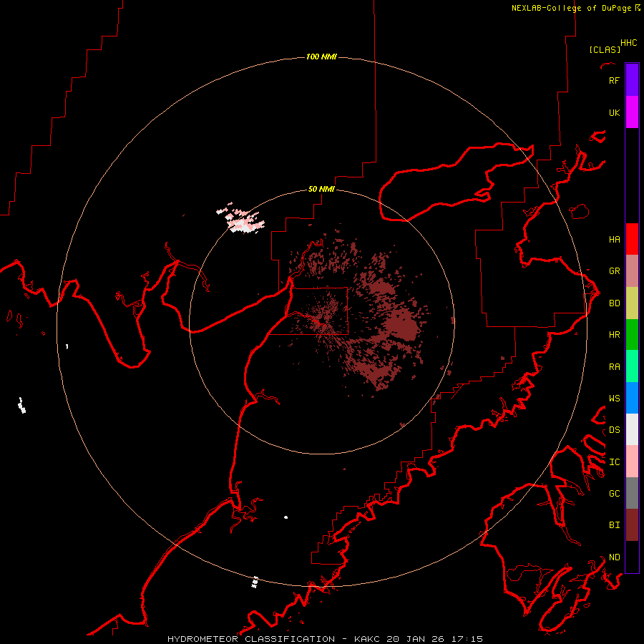
Task: Click the pink-white echo cluster northwest of the 50 NMI ring
Action: pyautogui.click(x=242, y=219)
